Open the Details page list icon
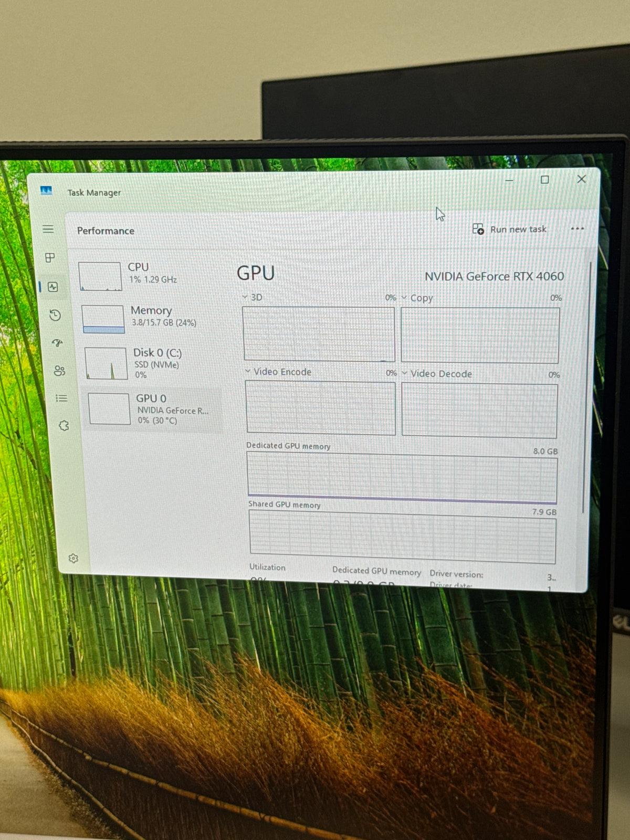The width and height of the screenshot is (630, 840). [61, 398]
